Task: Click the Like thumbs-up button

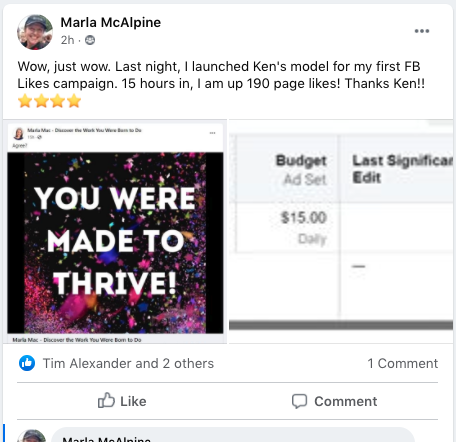Action: click(122, 401)
